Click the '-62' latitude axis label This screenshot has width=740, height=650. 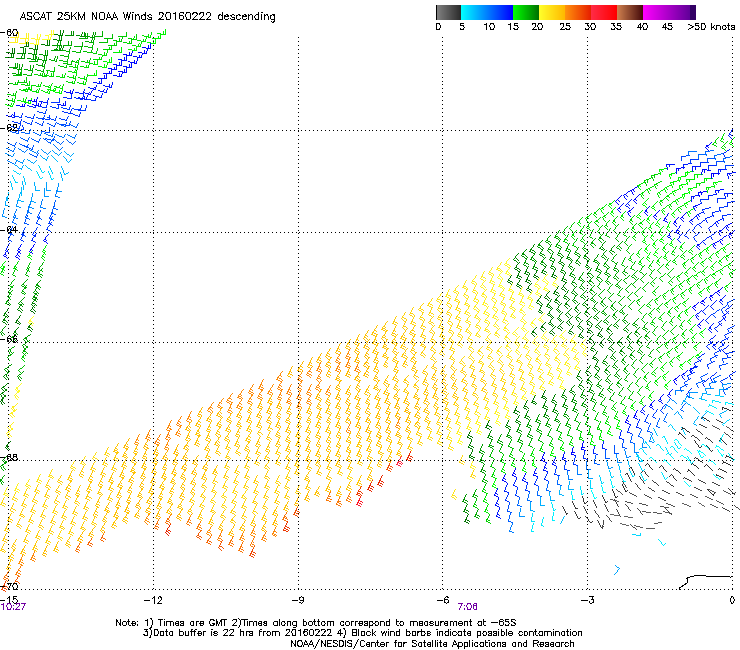(x=9, y=128)
